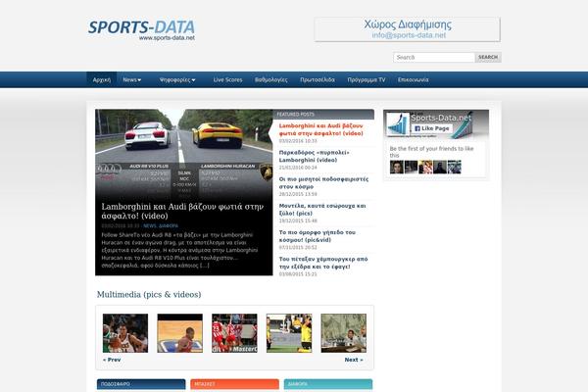Go to the Αρχική menu item
Screen dimensions: 588x392
click(x=102, y=80)
